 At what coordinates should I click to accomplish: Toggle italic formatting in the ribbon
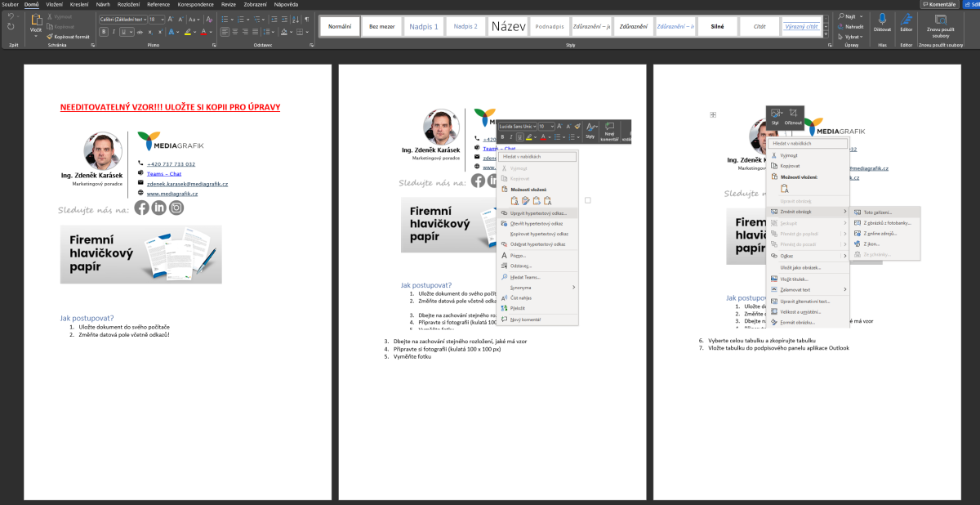(x=114, y=32)
